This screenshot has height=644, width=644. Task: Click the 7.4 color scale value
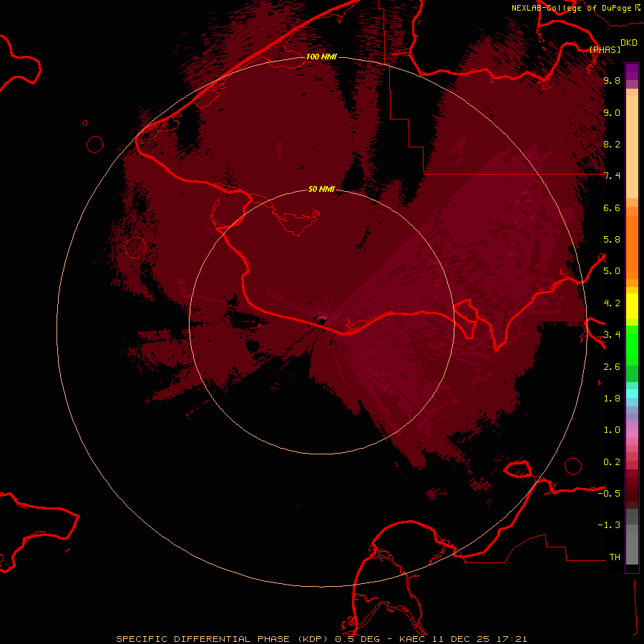(612, 176)
